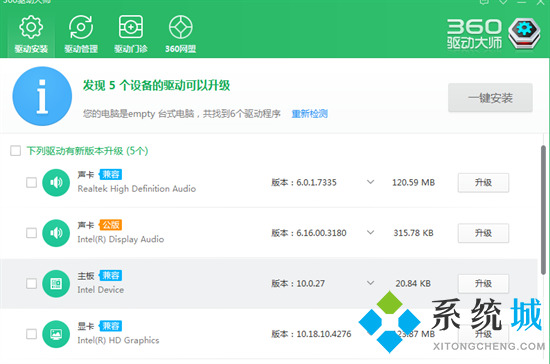
Task: Click the 20.84 KB size value
Action: tap(413, 283)
